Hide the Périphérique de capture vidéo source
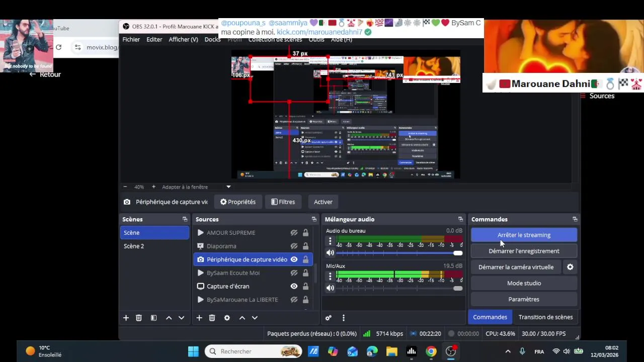The width and height of the screenshot is (644, 362). tap(294, 259)
